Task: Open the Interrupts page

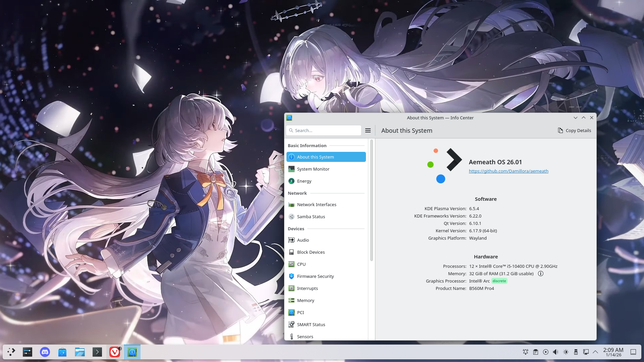Action: [x=326, y=288]
